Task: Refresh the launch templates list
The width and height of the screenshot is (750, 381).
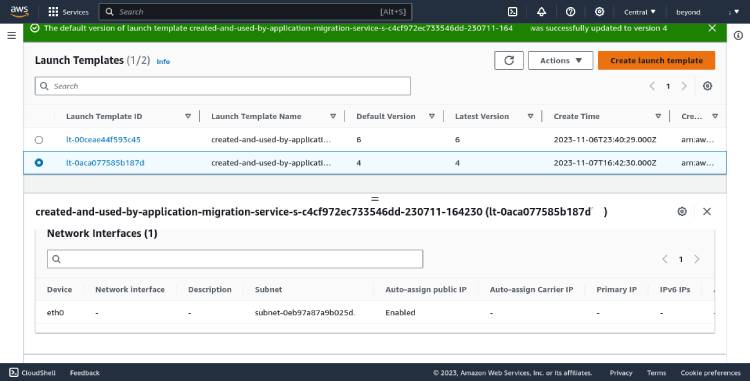Action: tap(509, 61)
